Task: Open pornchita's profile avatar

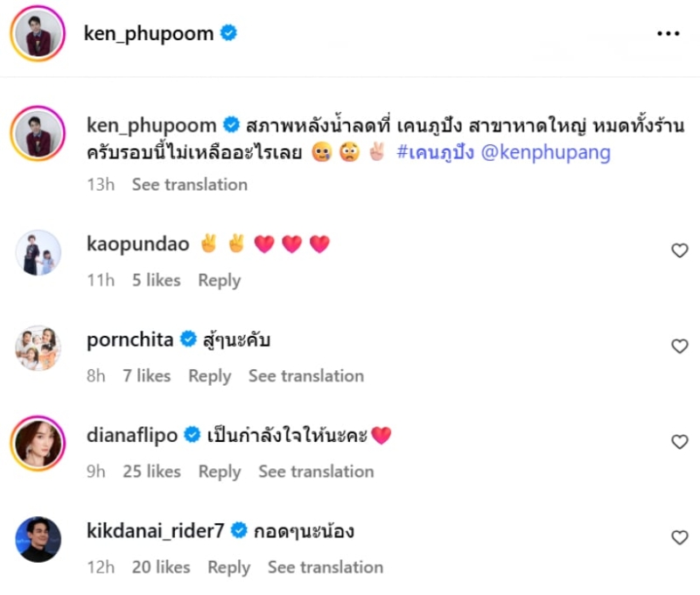Action: tap(38, 347)
